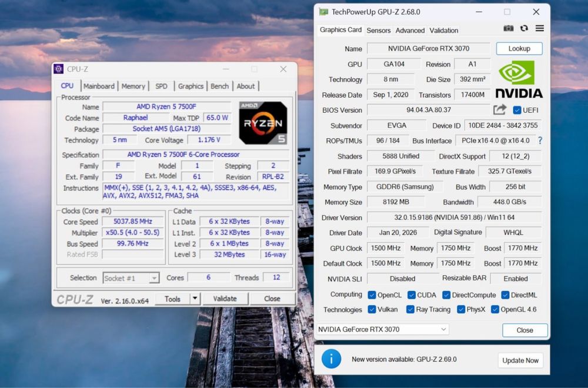Toggle the UEFI checkbox
Viewport: 588px width, 388px height.
point(517,110)
